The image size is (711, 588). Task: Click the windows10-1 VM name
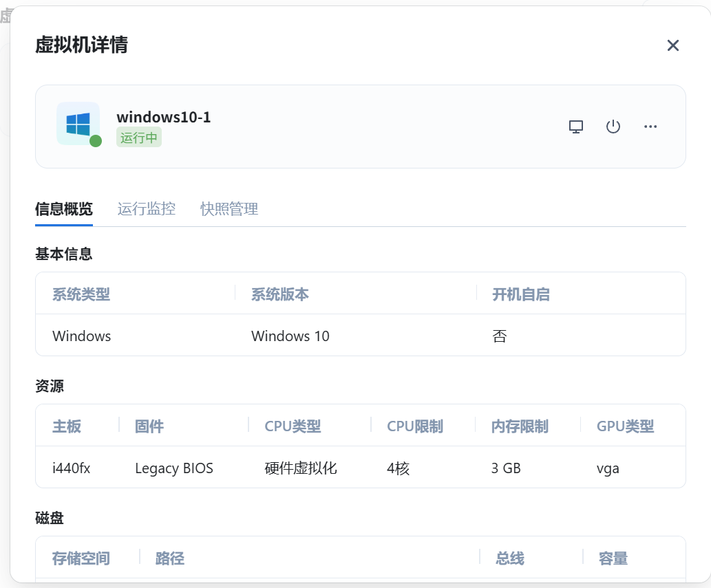(164, 117)
